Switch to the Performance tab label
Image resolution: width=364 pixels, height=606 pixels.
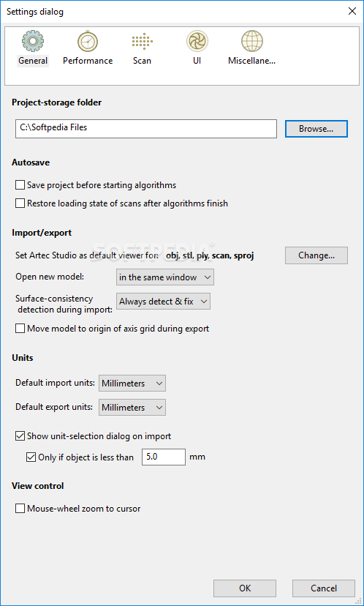click(x=88, y=61)
